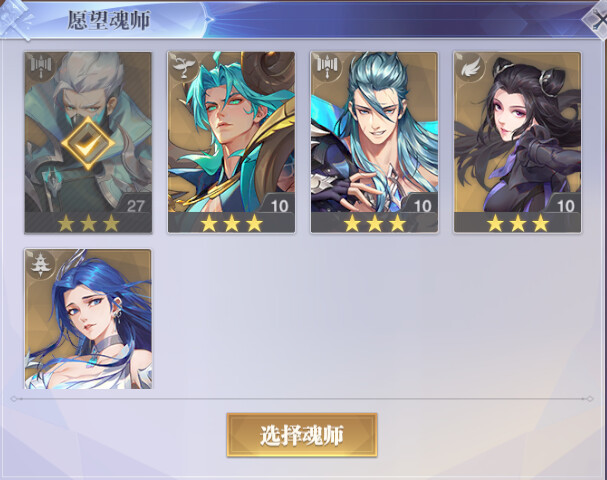Click the three-star rating under the masked character
607x480 pixels.
tap(88, 223)
